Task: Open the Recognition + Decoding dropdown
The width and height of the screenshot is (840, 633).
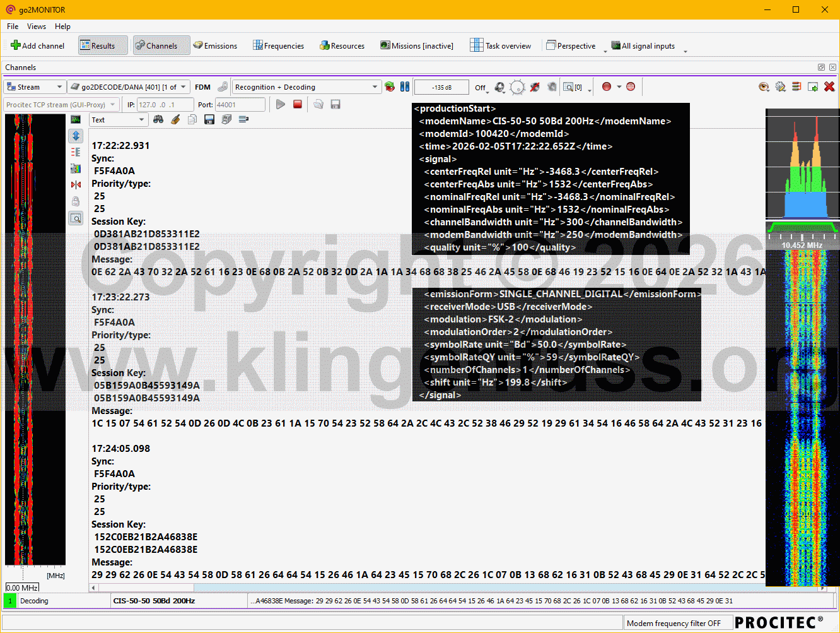Action: tap(306, 87)
